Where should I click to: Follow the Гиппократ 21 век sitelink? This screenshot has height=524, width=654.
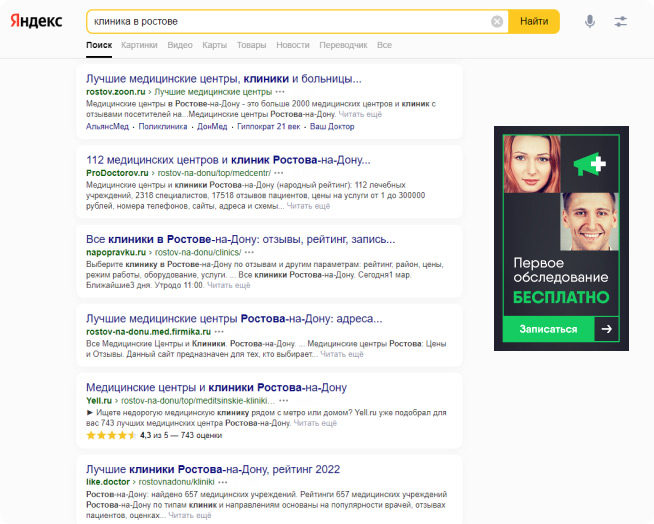(x=269, y=126)
